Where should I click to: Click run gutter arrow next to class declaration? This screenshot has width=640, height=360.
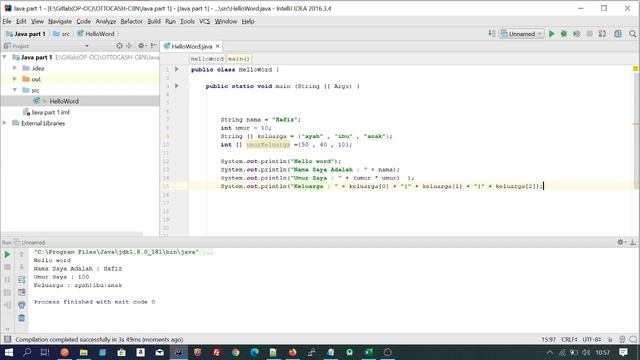pos(177,69)
